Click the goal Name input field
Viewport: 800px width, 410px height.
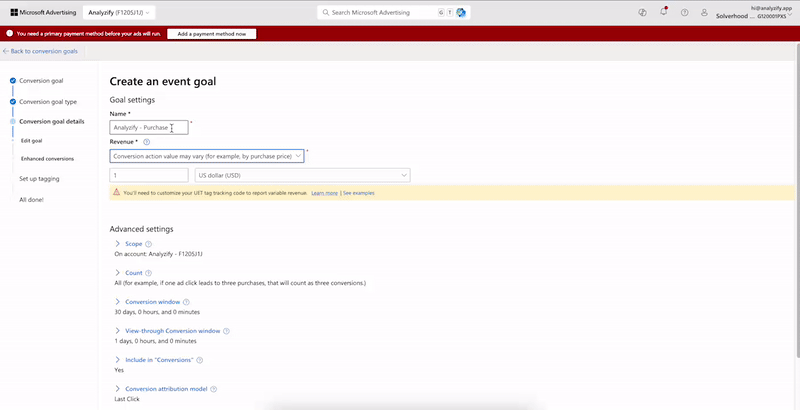coord(149,127)
